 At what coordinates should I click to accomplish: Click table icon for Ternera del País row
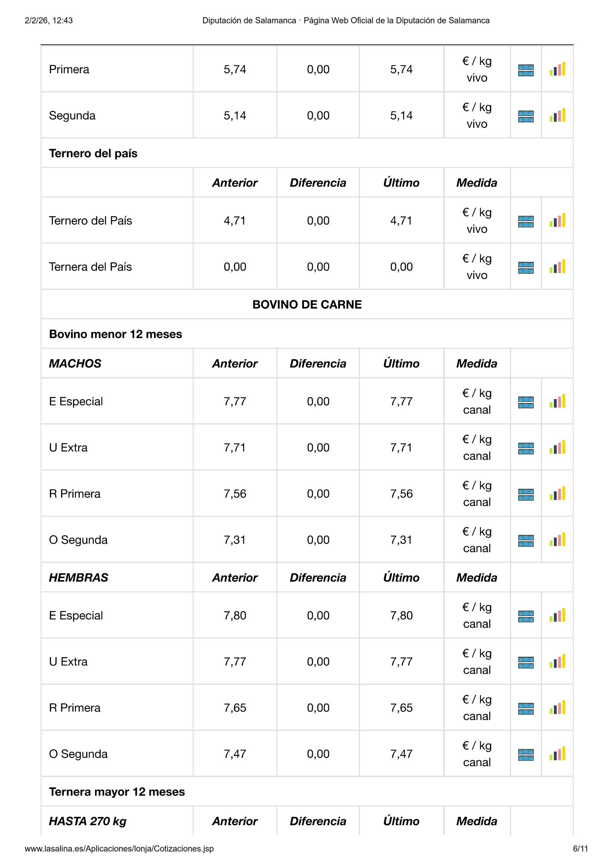526,267
